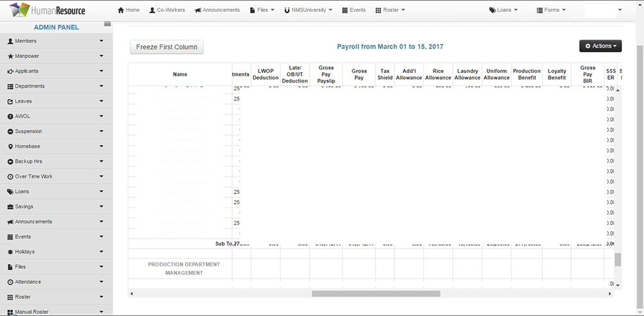Click the sidebar Files document icon
This screenshot has width=644, height=316.
pyautogui.click(x=11, y=267)
